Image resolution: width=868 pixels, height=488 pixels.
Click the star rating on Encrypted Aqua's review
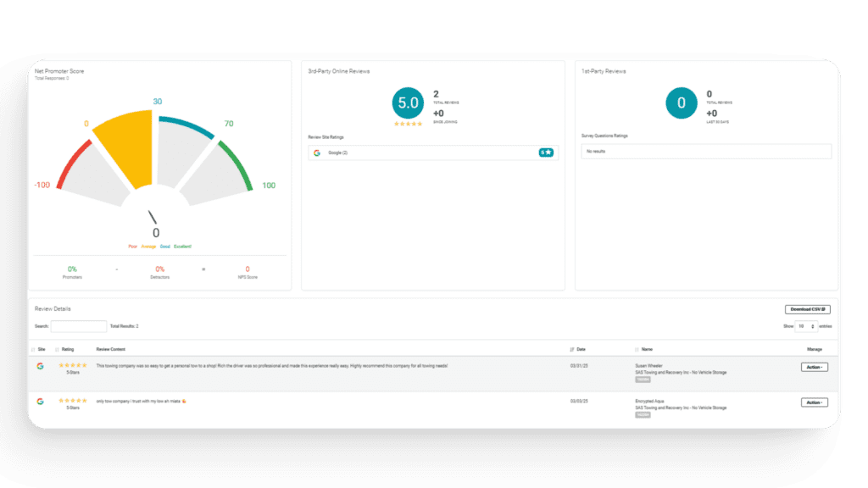(73, 400)
